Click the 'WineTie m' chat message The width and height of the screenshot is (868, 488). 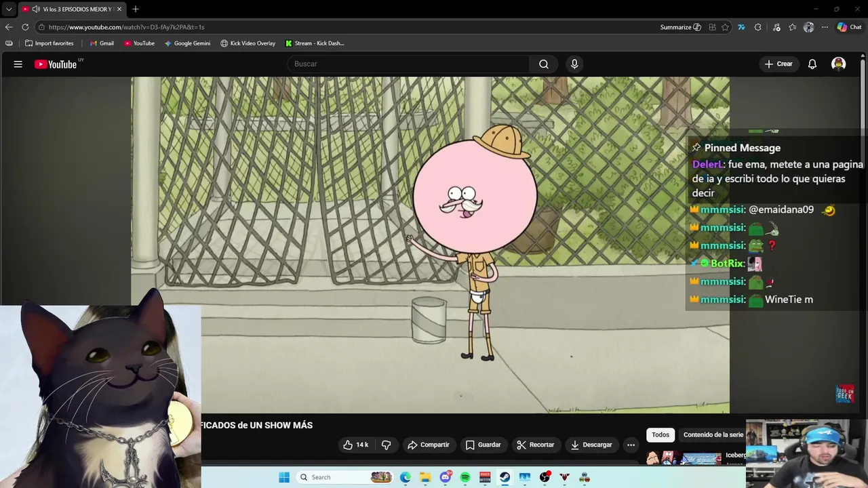pos(789,300)
